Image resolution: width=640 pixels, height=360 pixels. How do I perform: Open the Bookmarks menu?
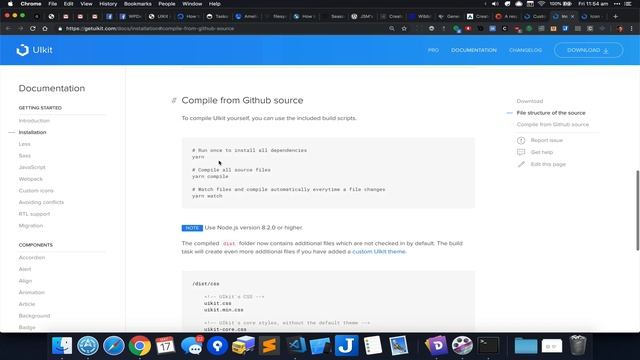click(138, 4)
